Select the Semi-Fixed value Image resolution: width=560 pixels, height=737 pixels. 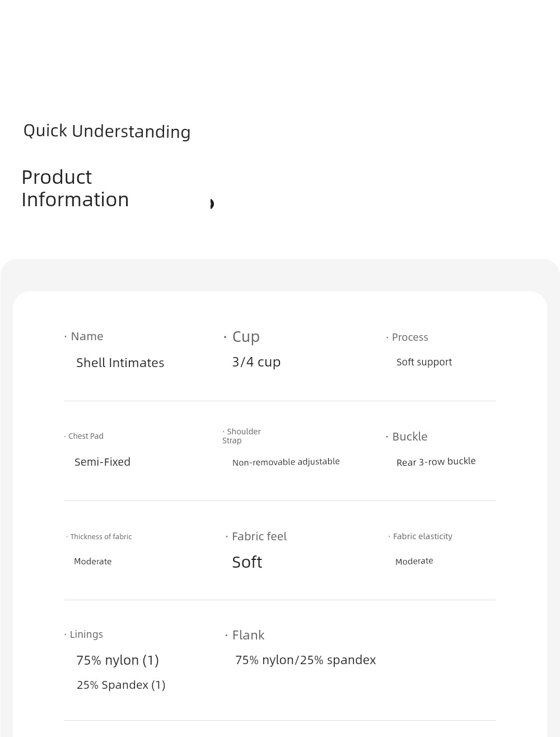[x=102, y=462]
